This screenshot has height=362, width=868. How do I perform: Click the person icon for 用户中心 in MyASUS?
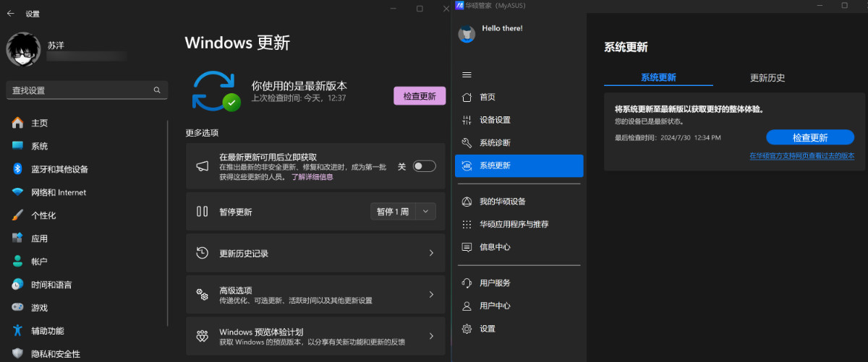tap(467, 306)
